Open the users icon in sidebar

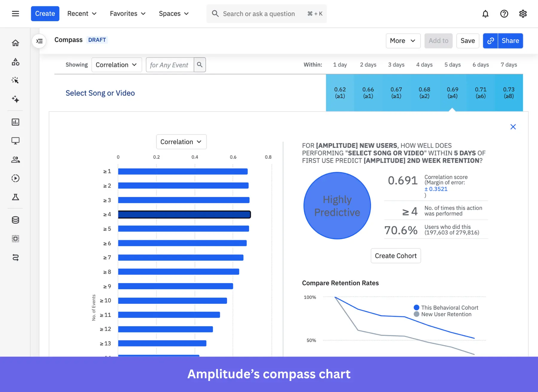(x=16, y=160)
